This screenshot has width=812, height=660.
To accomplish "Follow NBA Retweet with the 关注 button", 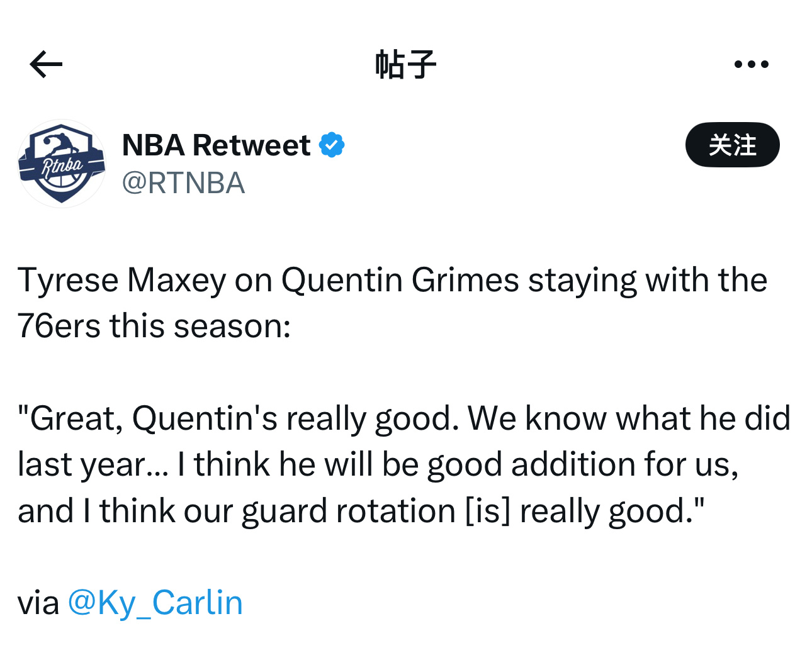I will click(732, 145).
